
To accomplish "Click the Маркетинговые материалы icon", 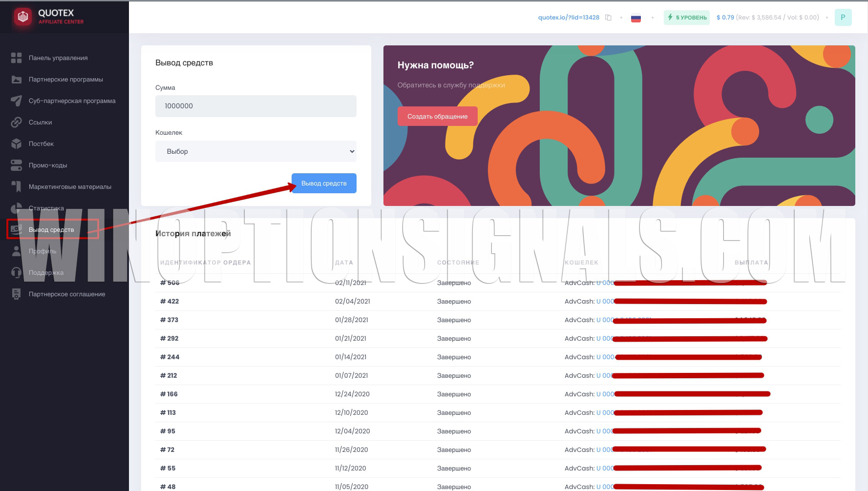I will tap(16, 187).
